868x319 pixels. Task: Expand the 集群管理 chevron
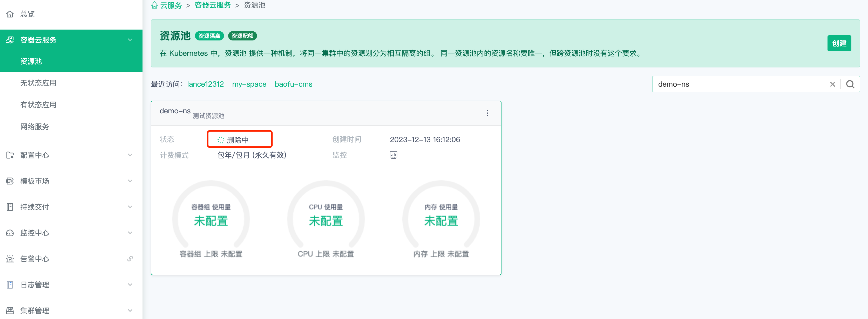(x=130, y=311)
